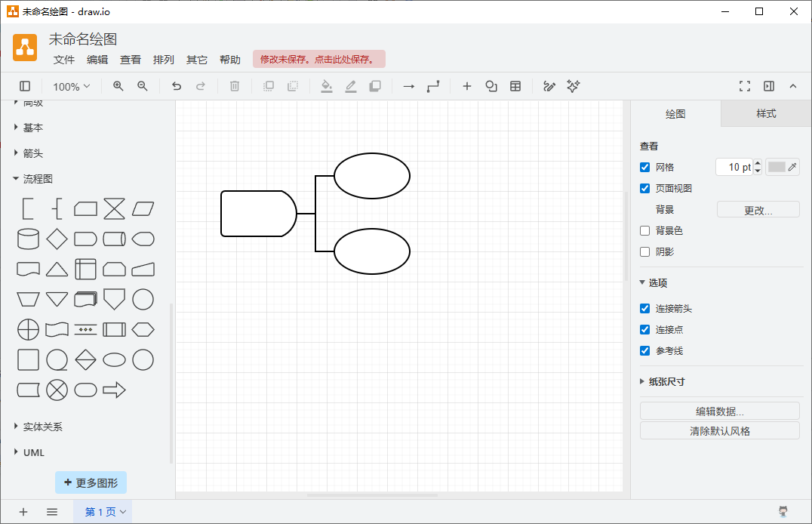Open the 文件 menu
Image resolution: width=812 pixels, height=524 pixels.
(64, 60)
